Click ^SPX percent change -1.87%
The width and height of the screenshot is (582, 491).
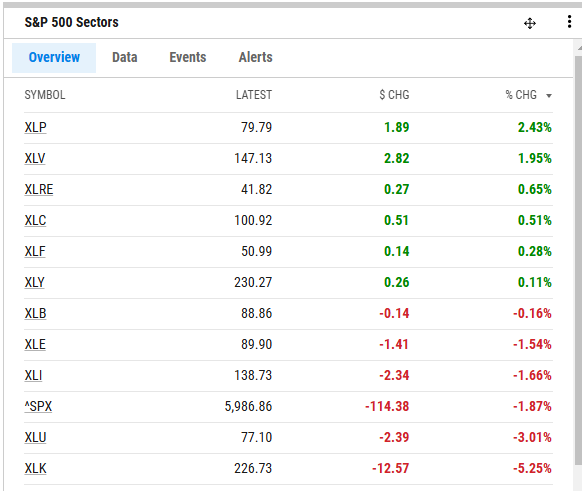tap(532, 406)
